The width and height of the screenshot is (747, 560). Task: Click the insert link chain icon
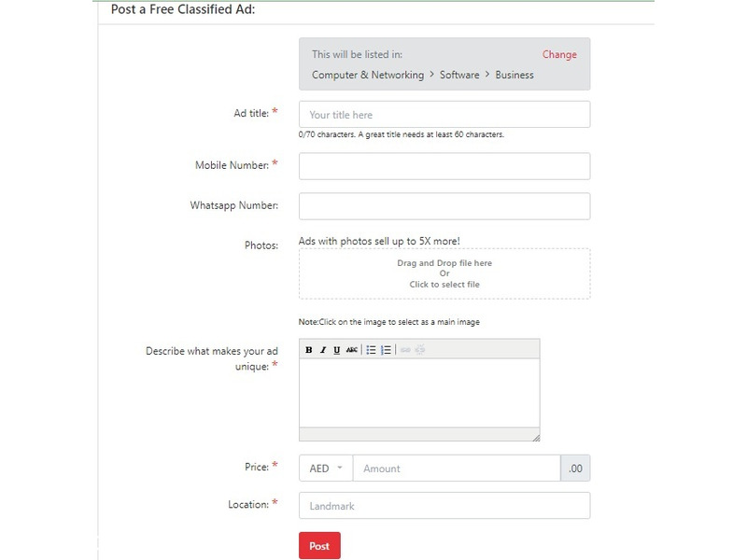tap(405, 350)
